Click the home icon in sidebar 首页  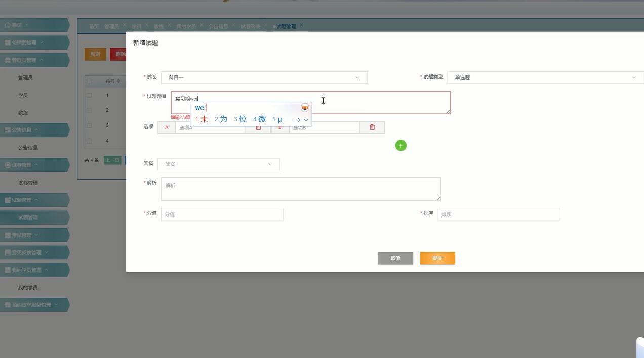coord(8,25)
